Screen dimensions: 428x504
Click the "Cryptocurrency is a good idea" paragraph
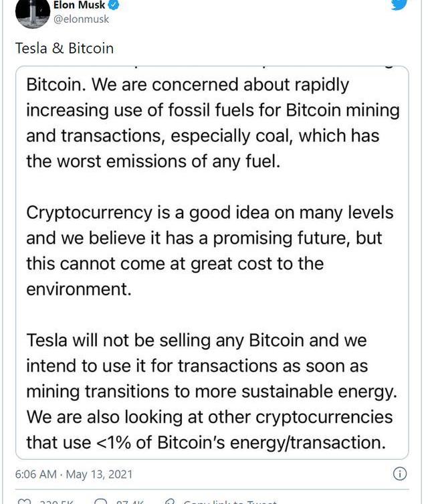(x=213, y=250)
